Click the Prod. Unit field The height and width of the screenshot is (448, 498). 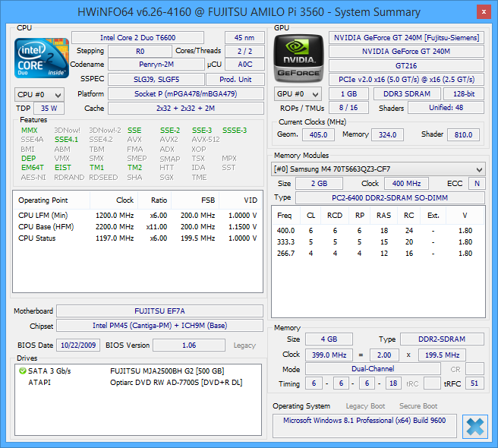point(235,80)
